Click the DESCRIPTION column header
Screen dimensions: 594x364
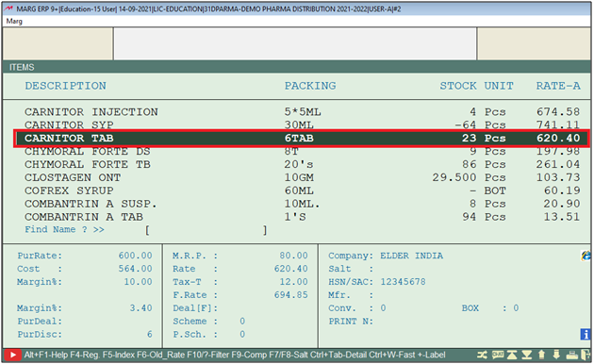click(66, 86)
